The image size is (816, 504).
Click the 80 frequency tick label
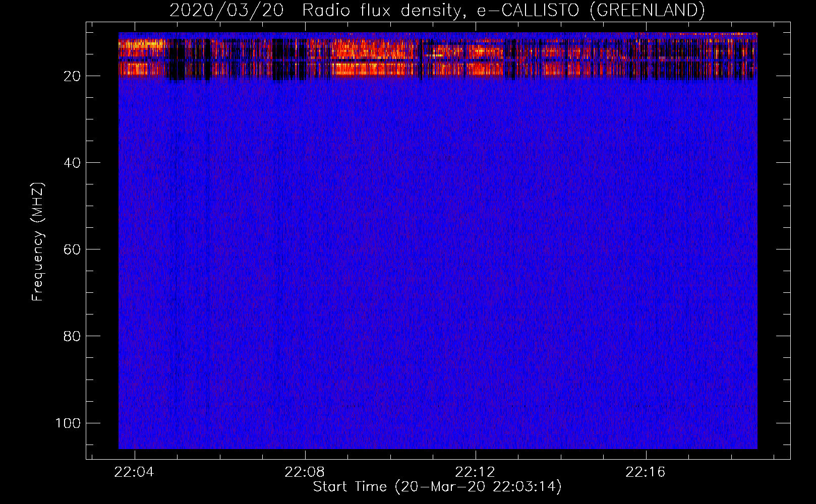(x=72, y=336)
